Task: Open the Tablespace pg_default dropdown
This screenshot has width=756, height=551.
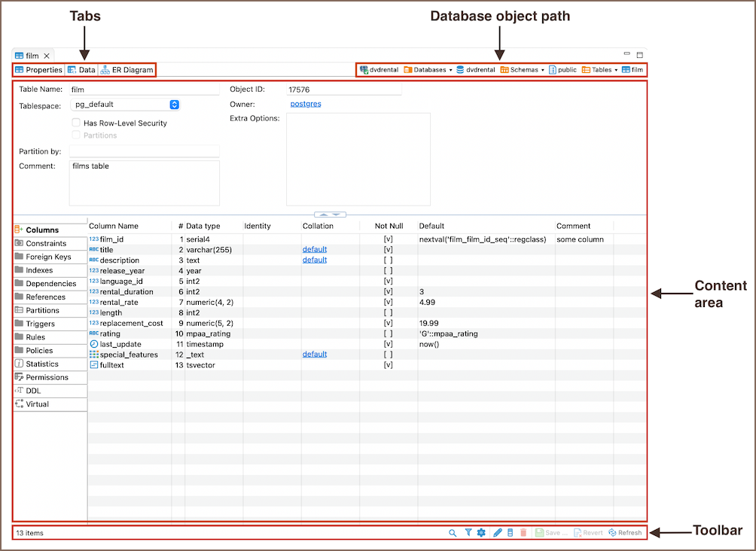Action: 174,105
